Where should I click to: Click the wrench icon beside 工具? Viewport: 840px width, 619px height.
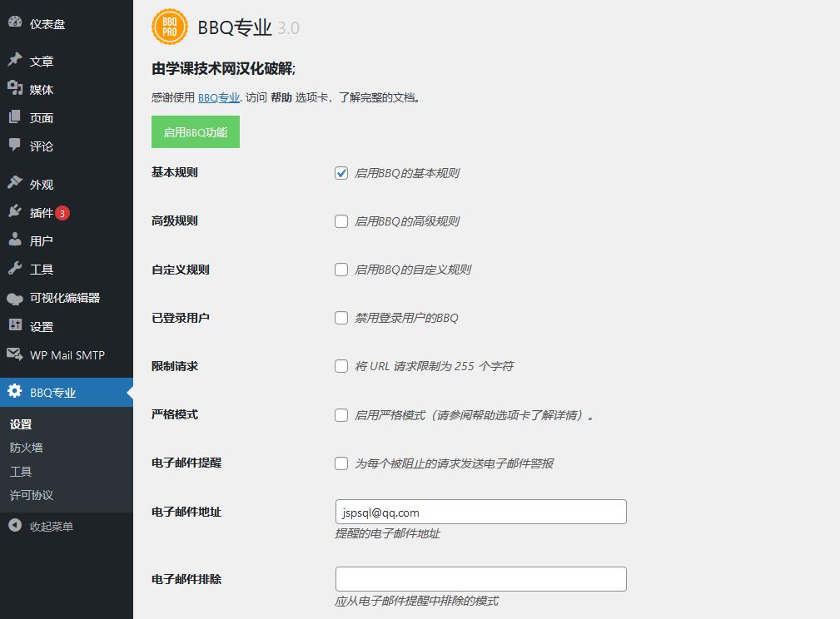coord(15,268)
